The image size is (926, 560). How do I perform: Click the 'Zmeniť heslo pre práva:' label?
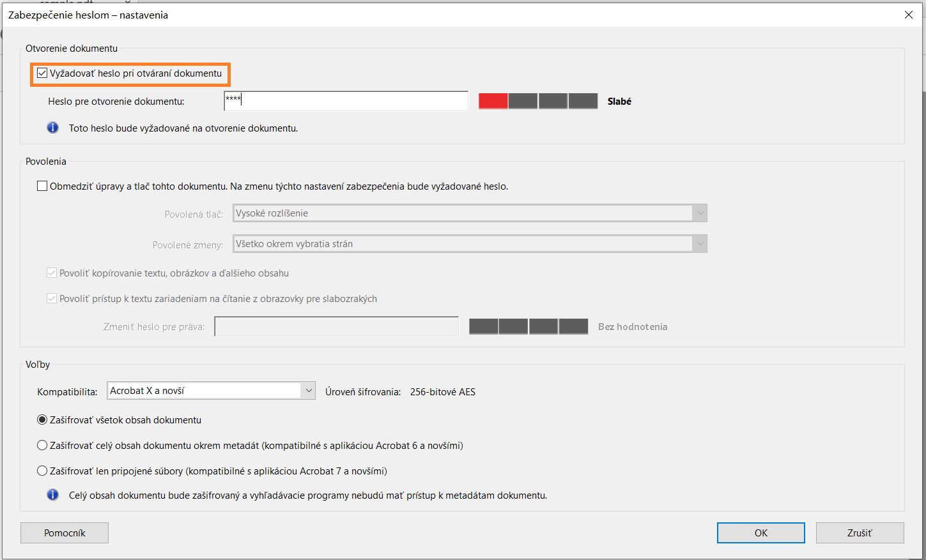click(154, 327)
